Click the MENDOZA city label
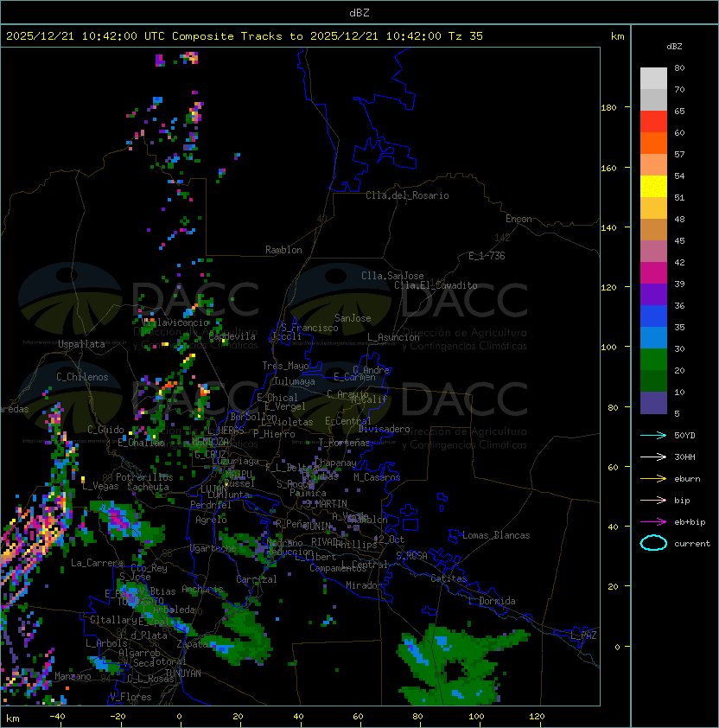This screenshot has height=728, width=719. coord(210,442)
